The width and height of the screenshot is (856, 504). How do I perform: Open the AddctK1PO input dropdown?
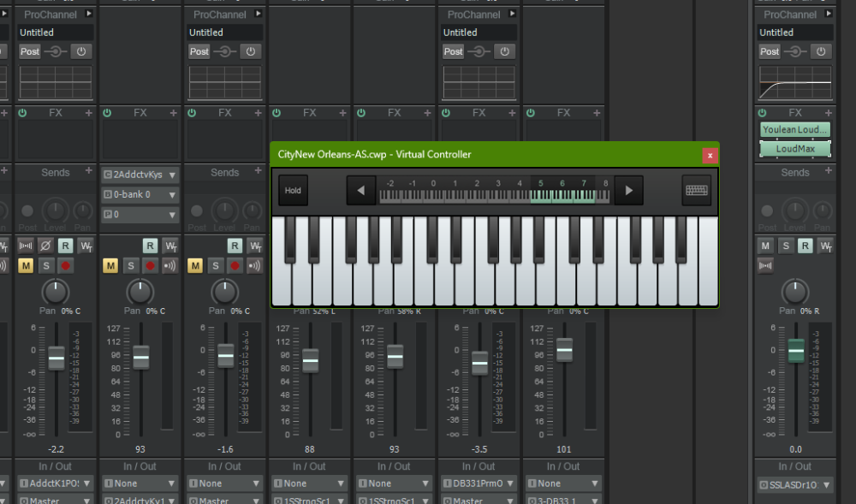tap(56, 483)
